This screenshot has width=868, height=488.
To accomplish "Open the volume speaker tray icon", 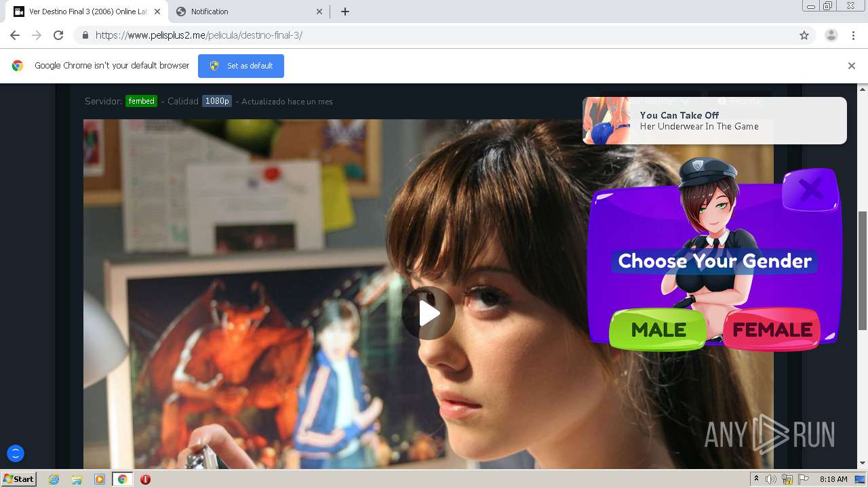I will point(771,479).
